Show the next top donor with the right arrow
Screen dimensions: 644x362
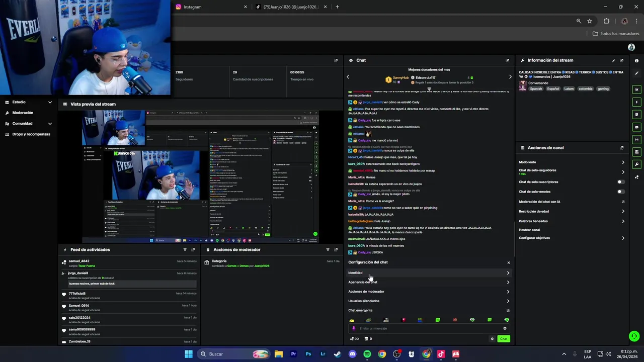pos(510,77)
